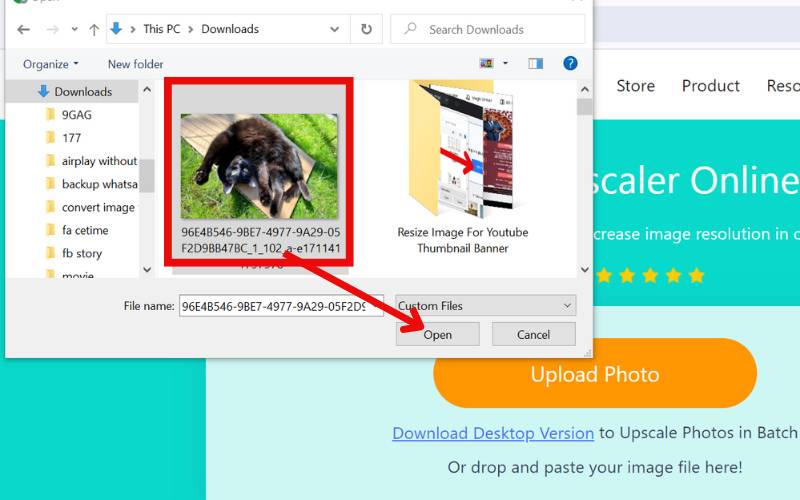Open recent locations dropdown arrow
This screenshot has width=800, height=500.
[x=74, y=30]
